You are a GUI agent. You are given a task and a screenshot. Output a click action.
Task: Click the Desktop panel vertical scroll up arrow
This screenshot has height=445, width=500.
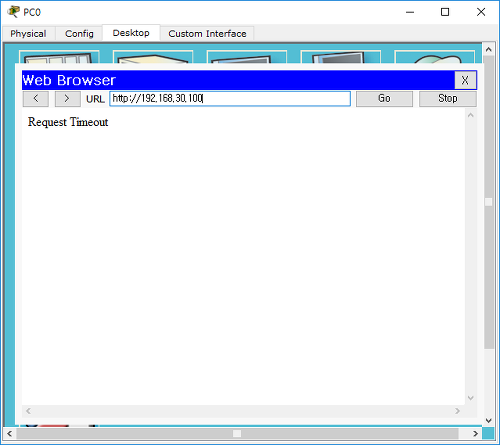point(489,50)
